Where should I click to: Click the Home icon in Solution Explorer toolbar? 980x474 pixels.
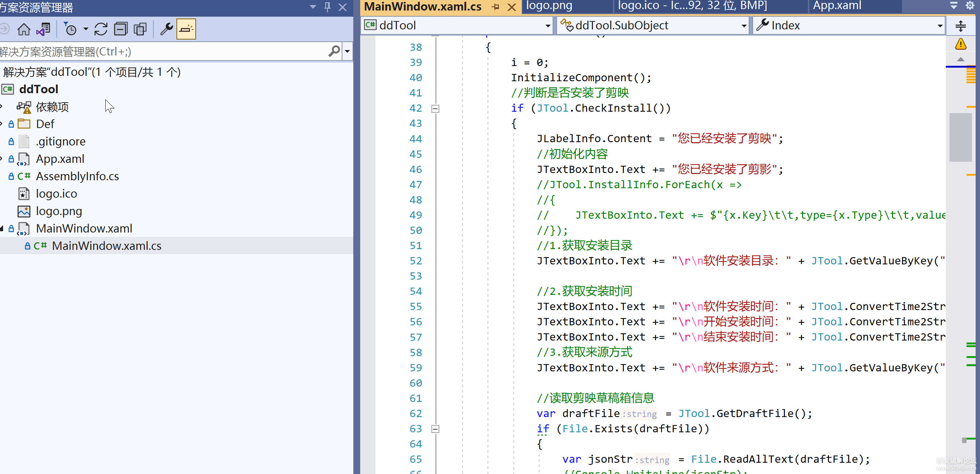(x=24, y=29)
